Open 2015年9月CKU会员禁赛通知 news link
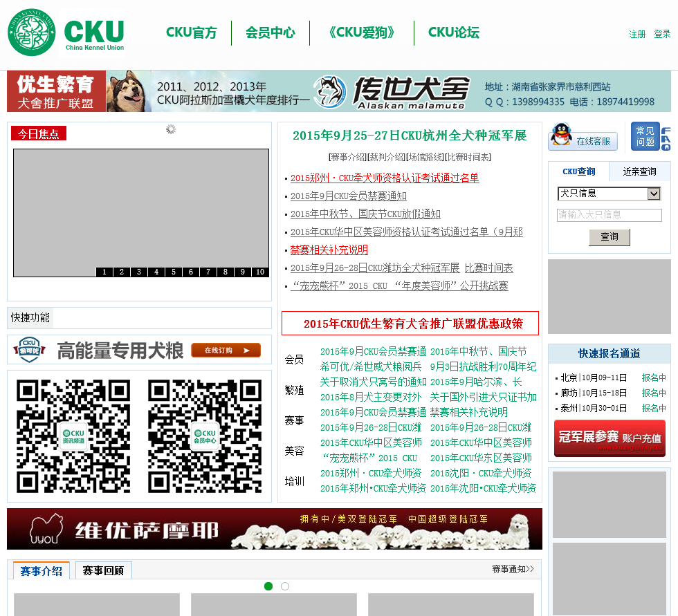The height and width of the screenshot is (616, 678). (349, 196)
